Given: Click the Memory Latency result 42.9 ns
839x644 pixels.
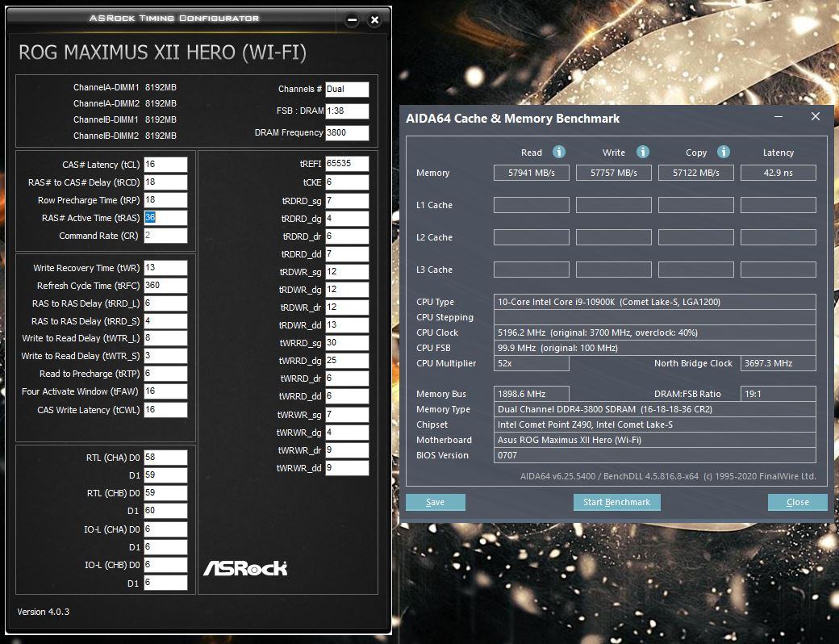Looking at the screenshot, I should click(x=778, y=173).
